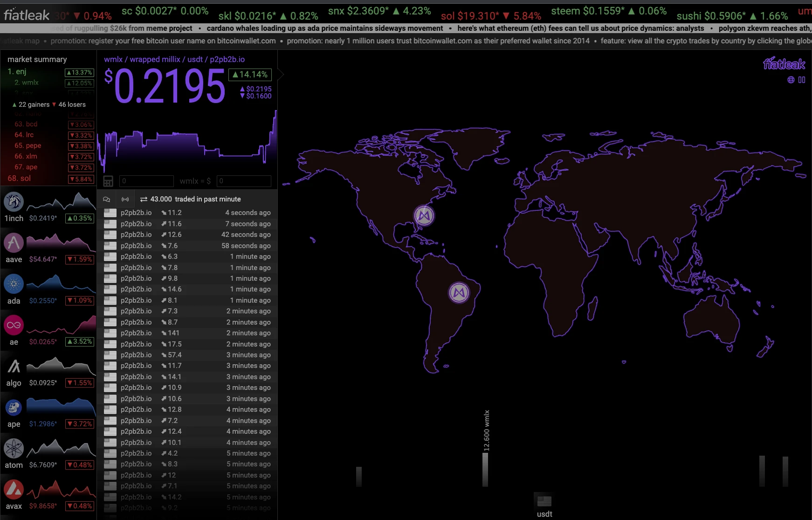812x520 pixels.
Task: Click the 22 gainers 46 losers label
Action: click(x=49, y=104)
